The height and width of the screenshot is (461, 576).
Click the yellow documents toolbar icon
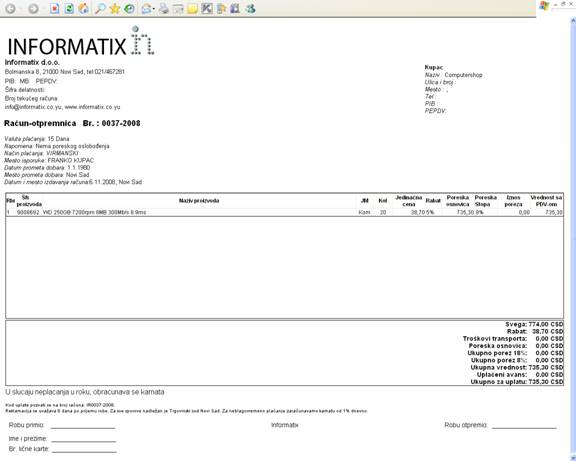(221, 8)
